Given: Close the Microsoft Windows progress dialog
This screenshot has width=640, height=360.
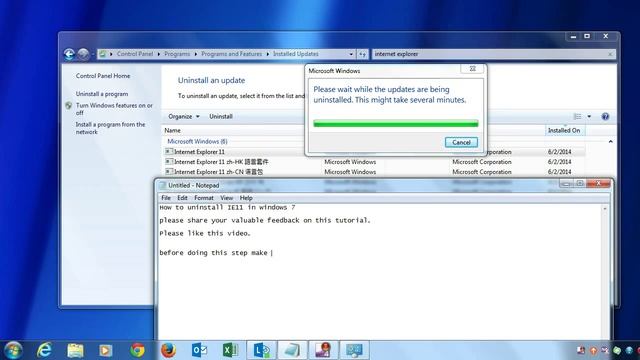Looking at the screenshot, I should tap(472, 69).
